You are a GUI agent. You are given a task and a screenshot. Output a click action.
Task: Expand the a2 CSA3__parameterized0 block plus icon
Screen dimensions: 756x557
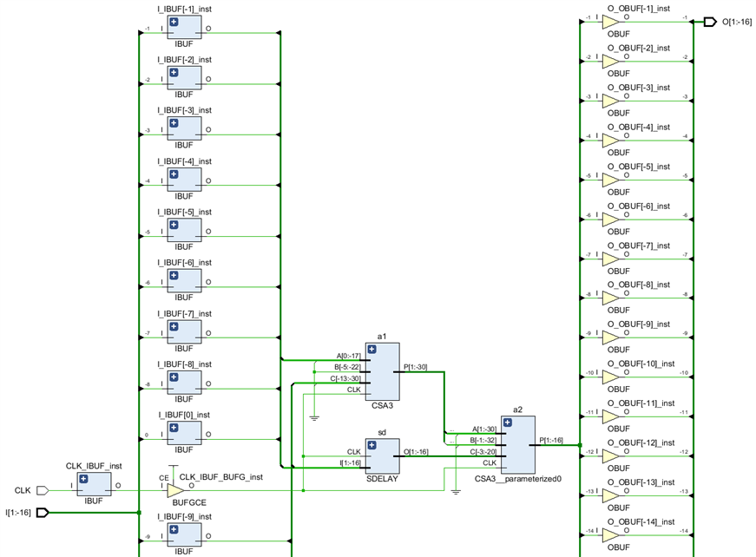[507, 423]
